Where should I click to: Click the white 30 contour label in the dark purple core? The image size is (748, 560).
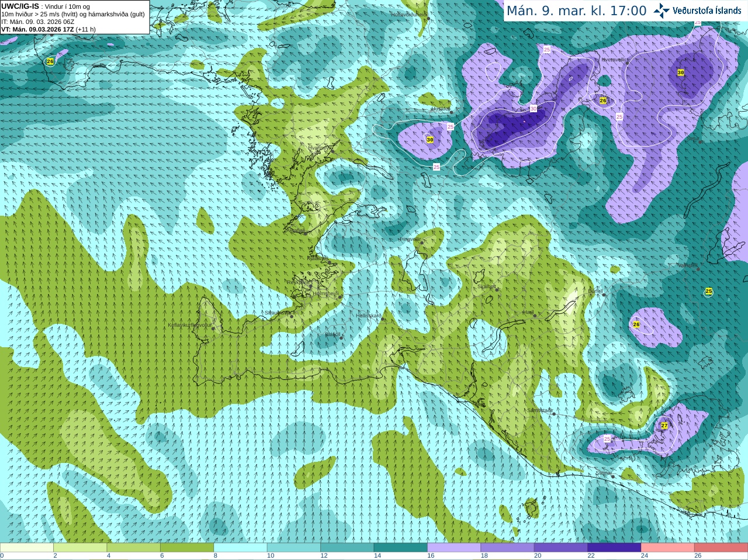pyautogui.click(x=534, y=109)
